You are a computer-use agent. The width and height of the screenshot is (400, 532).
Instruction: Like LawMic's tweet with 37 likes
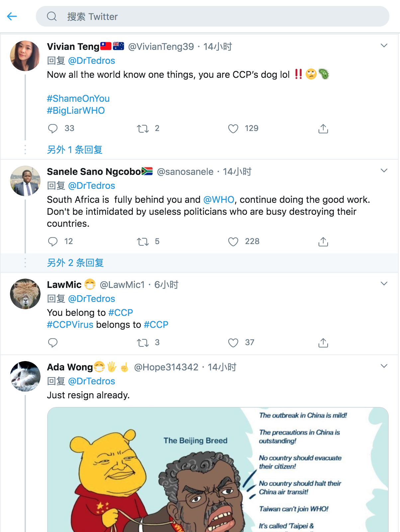[x=233, y=343]
